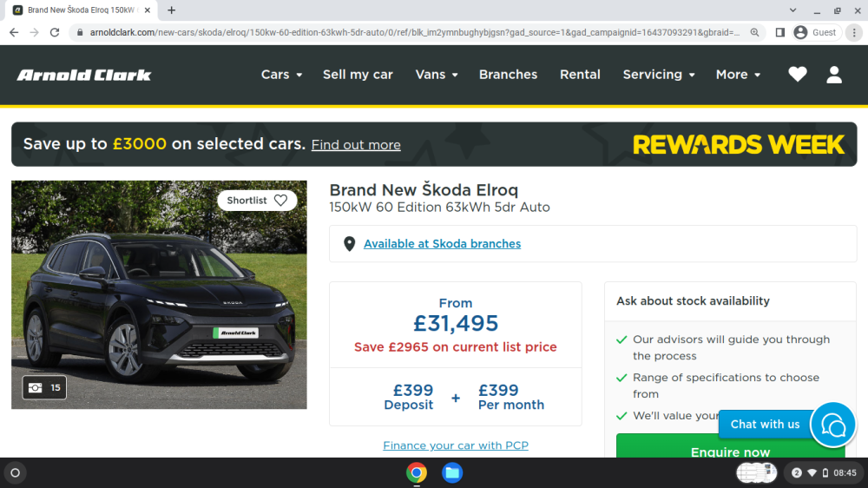Reload the page
This screenshot has width=868, height=488.
[54, 33]
